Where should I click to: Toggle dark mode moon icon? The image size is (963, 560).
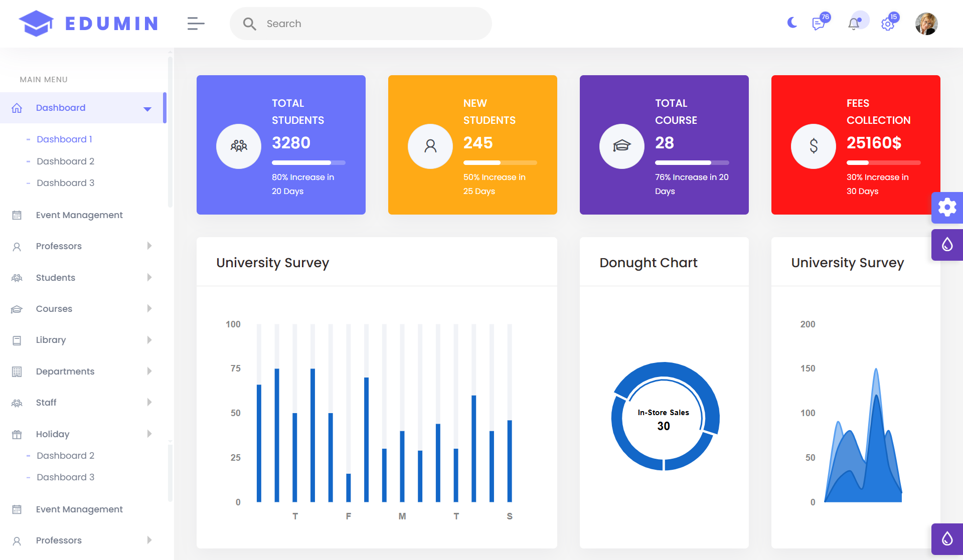(x=792, y=23)
